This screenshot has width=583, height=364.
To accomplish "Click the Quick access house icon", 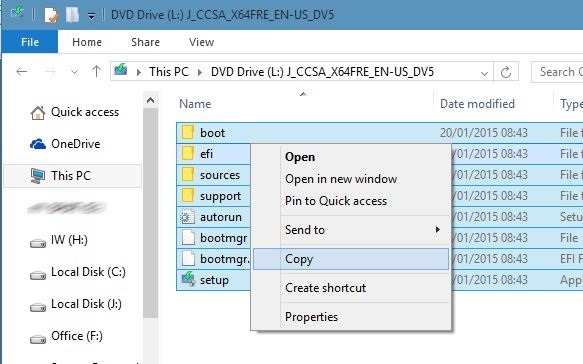I will 38,113.
